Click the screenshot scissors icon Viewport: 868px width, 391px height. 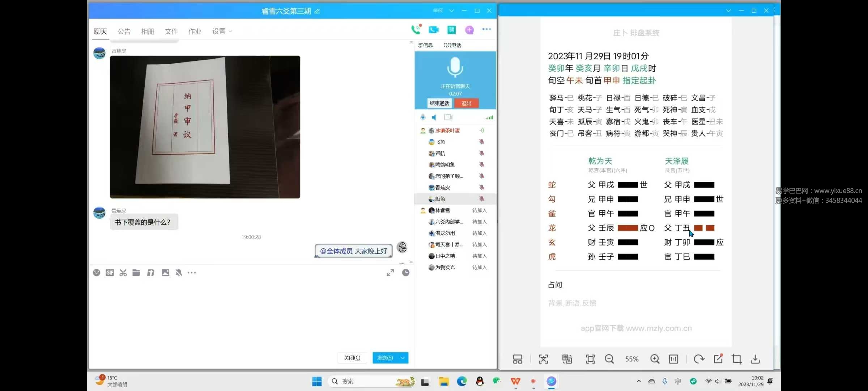(x=123, y=273)
